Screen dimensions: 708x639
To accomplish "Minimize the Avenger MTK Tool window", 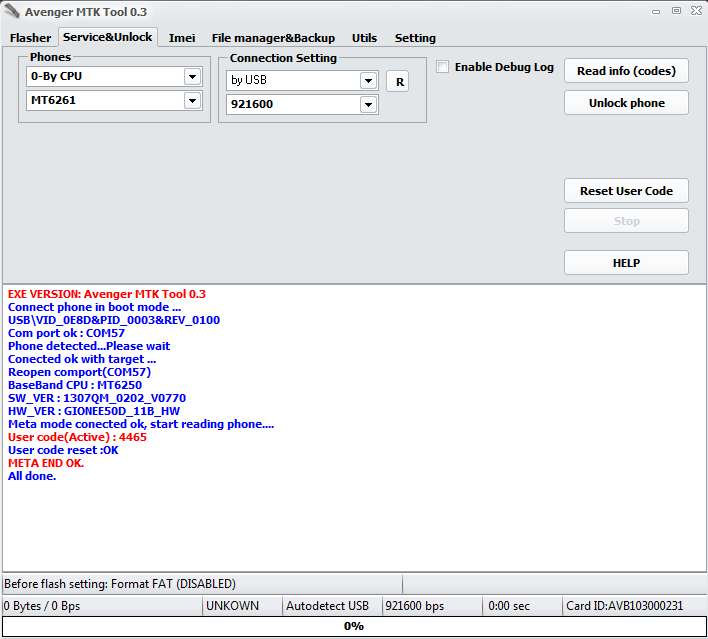I will [656, 12].
